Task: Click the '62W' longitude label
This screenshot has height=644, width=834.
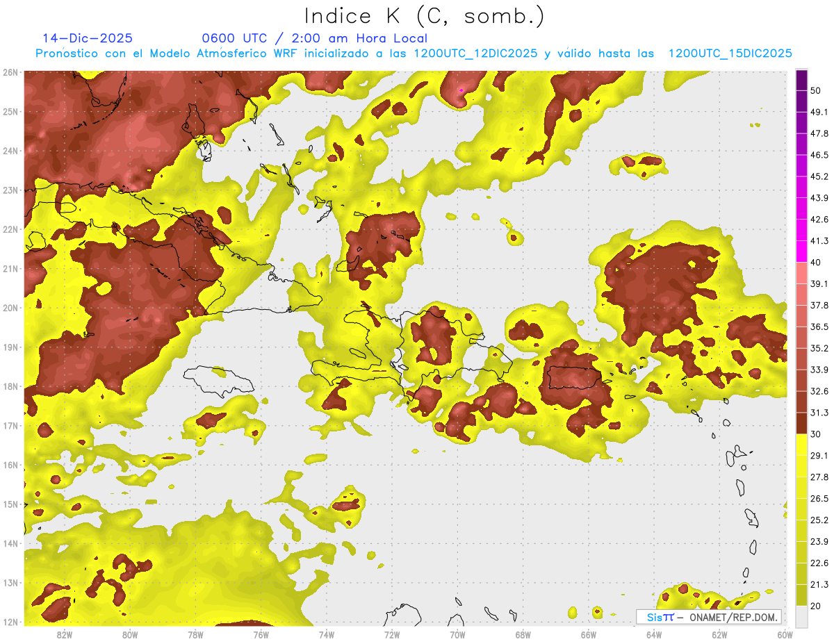Action: coord(719,635)
